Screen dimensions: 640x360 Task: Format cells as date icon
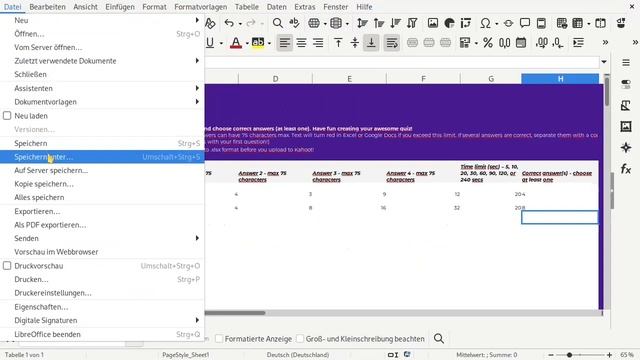521,43
